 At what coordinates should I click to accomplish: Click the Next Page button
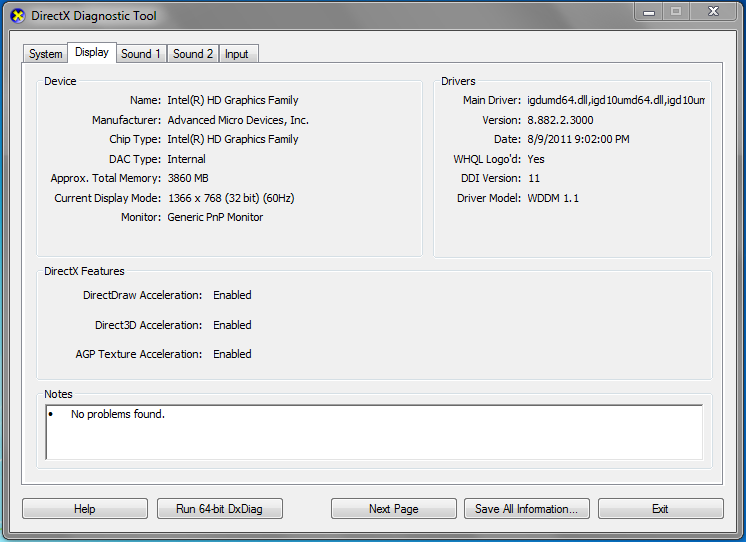(x=393, y=509)
